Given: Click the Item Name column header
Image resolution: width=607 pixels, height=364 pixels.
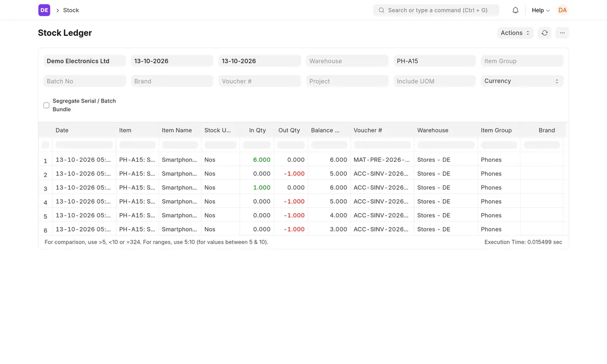Looking at the screenshot, I should (180, 130).
